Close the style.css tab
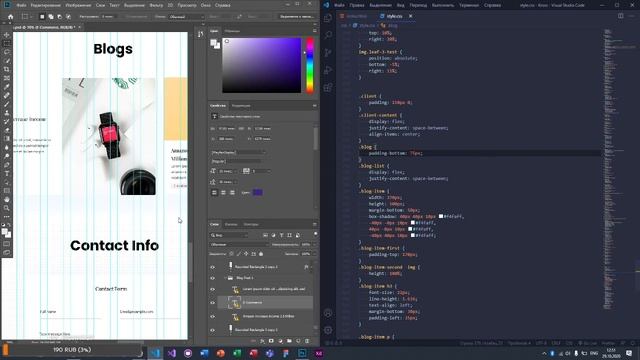 tap(411, 16)
